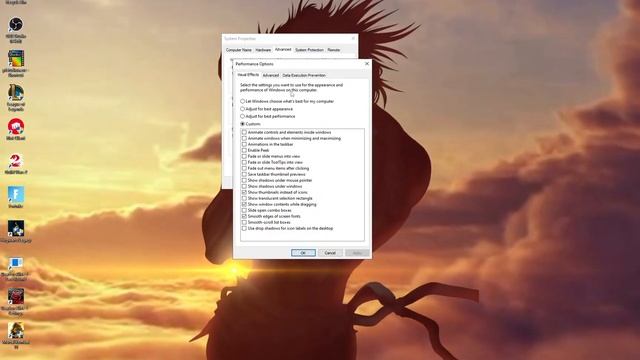Open the dark red desktop shortcut above the hat character icon
640x360 pixels.
[16, 297]
